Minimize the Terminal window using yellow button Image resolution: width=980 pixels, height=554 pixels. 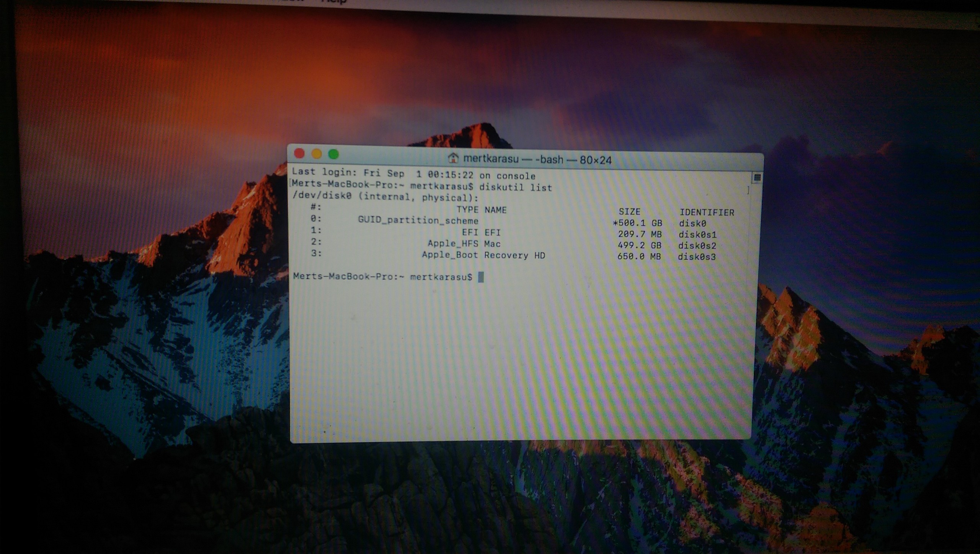(317, 154)
